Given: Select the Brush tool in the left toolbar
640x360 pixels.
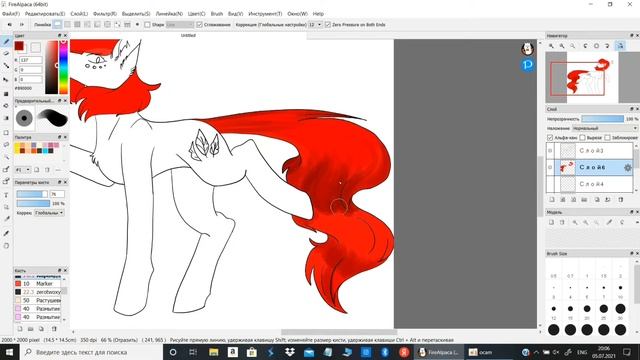Looking at the screenshot, I should pyautogui.click(x=6, y=42).
